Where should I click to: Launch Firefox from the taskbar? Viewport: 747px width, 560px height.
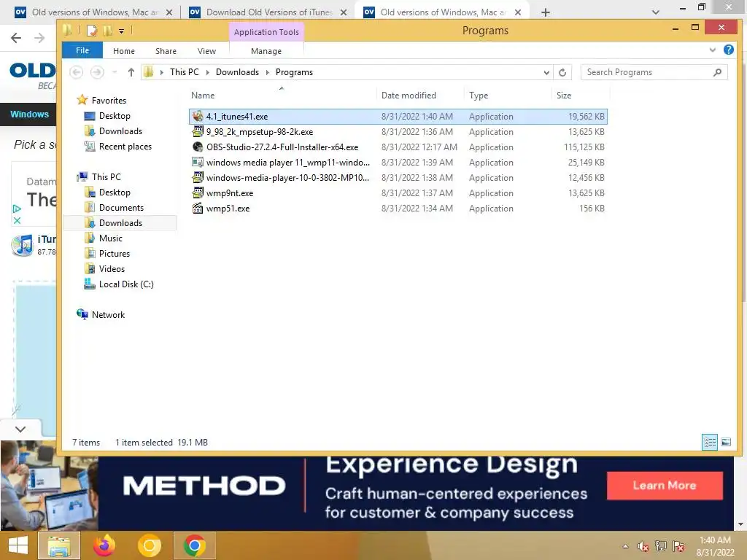[104, 545]
